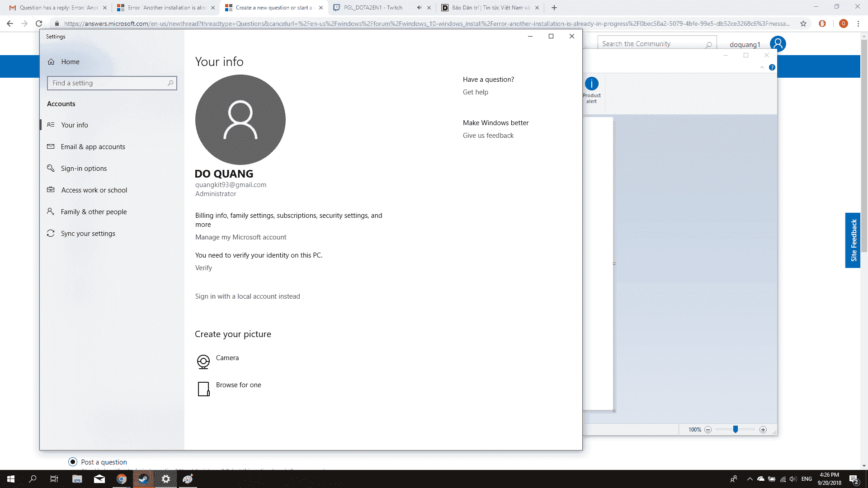Click zoom out minus button in background window

[x=708, y=430]
